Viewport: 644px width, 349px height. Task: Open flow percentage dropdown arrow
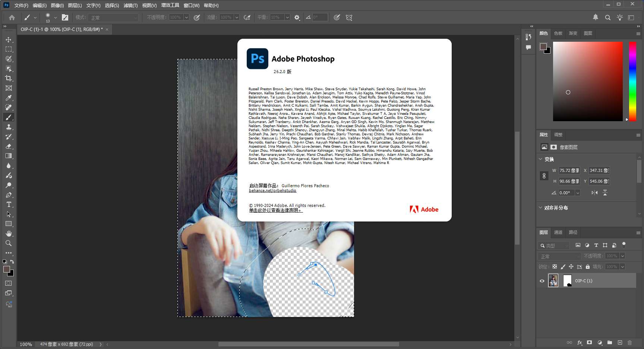(237, 18)
